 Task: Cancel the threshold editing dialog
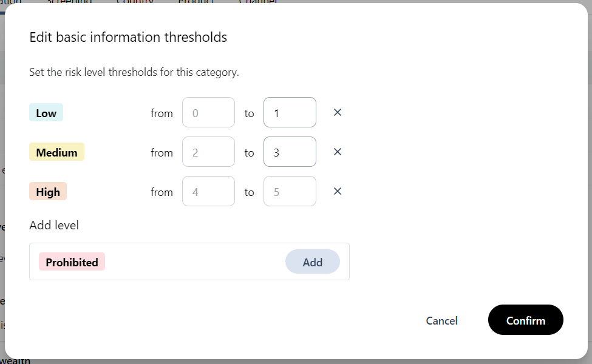[x=441, y=320]
